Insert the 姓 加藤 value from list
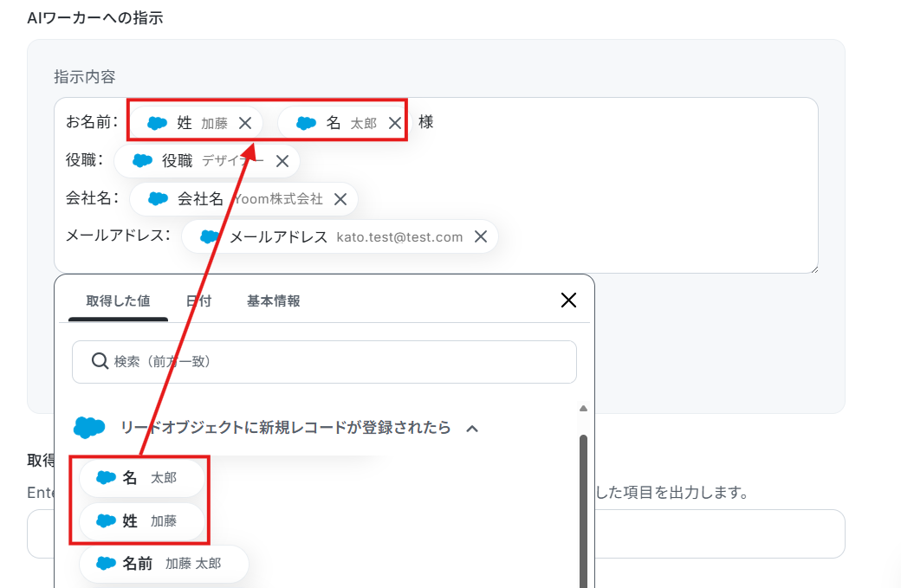Viewport: 901px width, 588px height. click(141, 520)
